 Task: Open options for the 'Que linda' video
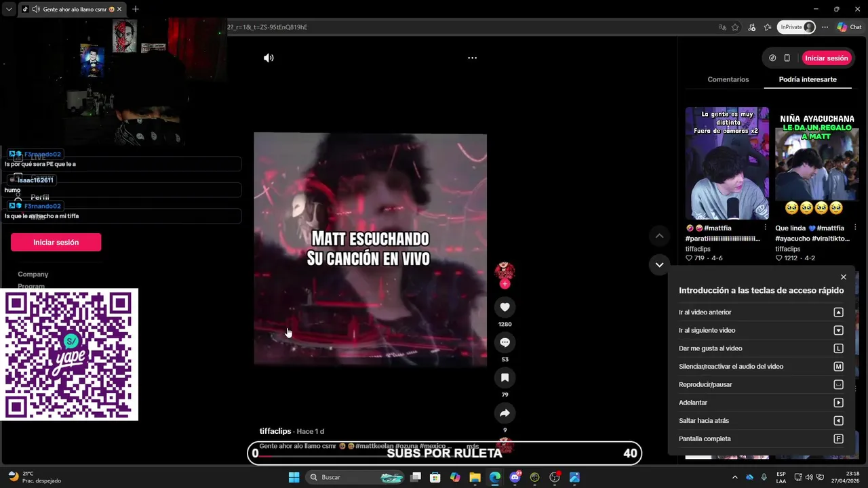tap(855, 228)
